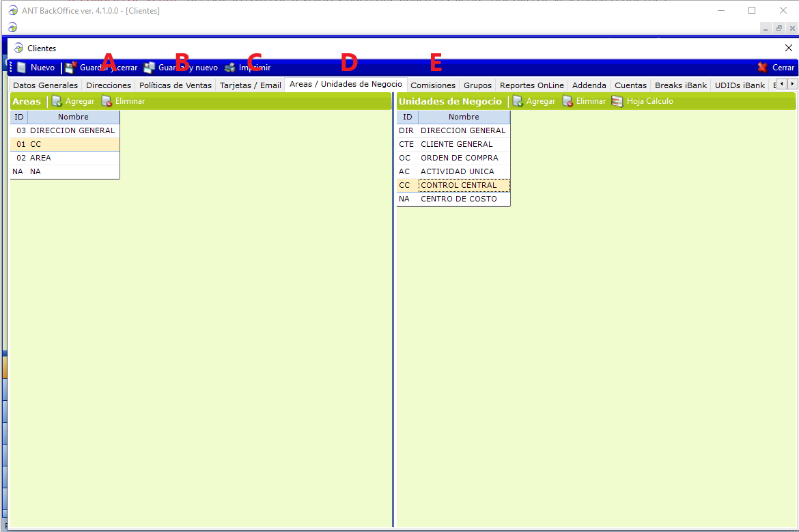Select the Reportes OnLine tab
This screenshot has height=532, width=799.
532,85
